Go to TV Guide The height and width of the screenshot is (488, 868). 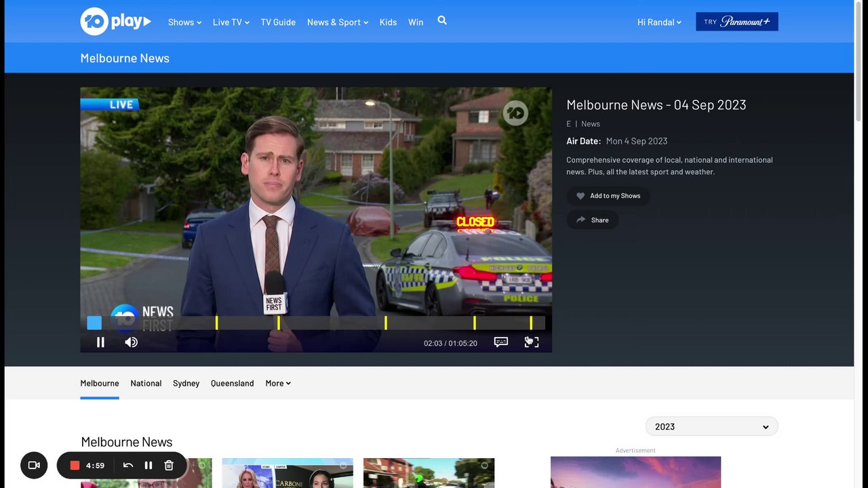[x=278, y=22]
